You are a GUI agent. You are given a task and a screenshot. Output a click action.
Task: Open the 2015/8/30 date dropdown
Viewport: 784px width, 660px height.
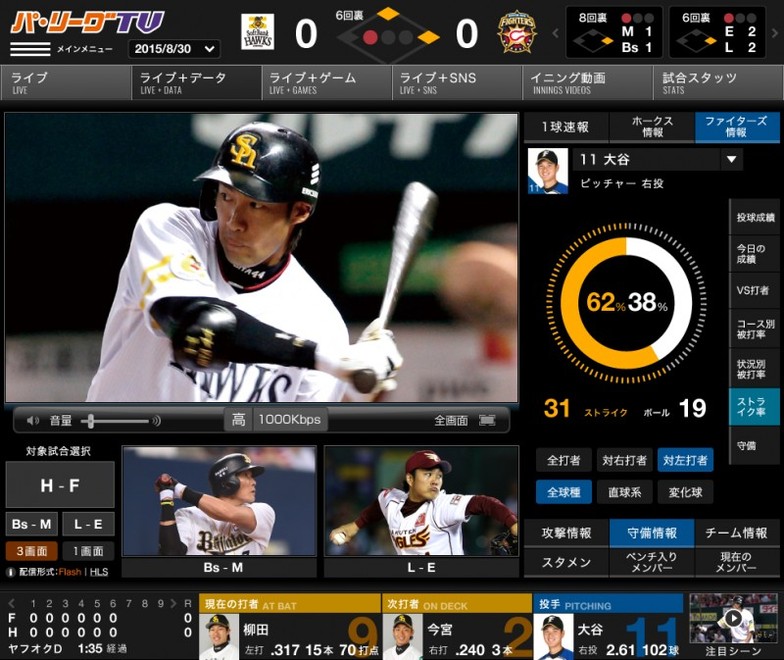[x=174, y=48]
